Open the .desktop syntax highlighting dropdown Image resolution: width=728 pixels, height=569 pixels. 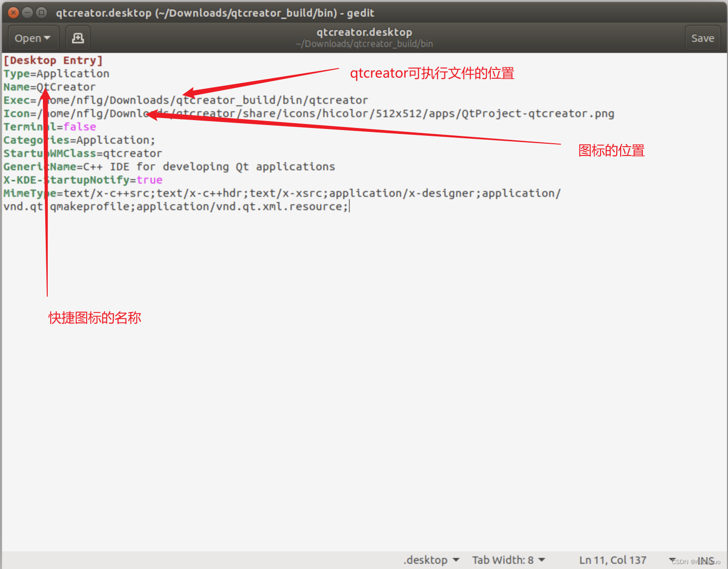431,560
